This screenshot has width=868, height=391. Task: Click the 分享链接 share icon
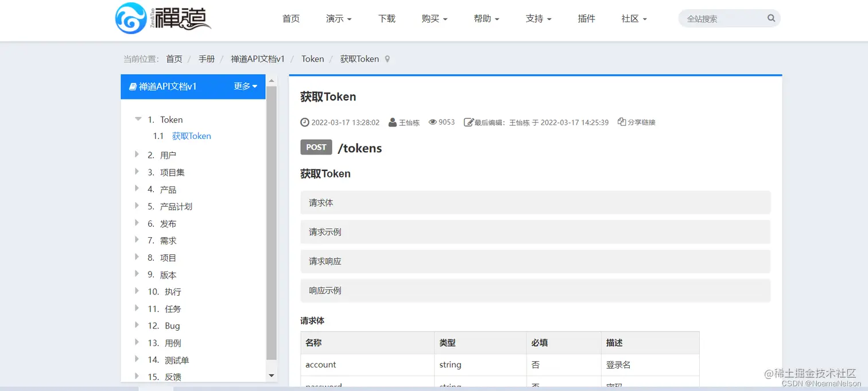(621, 122)
